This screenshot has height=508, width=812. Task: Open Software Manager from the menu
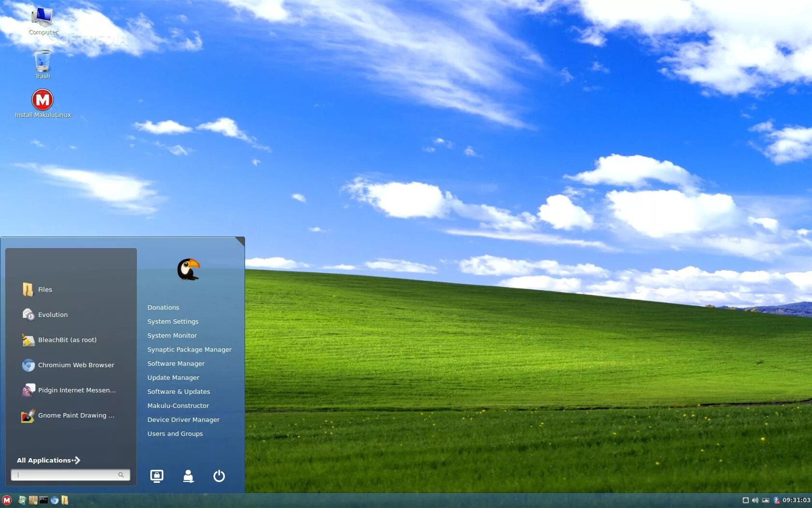point(176,364)
